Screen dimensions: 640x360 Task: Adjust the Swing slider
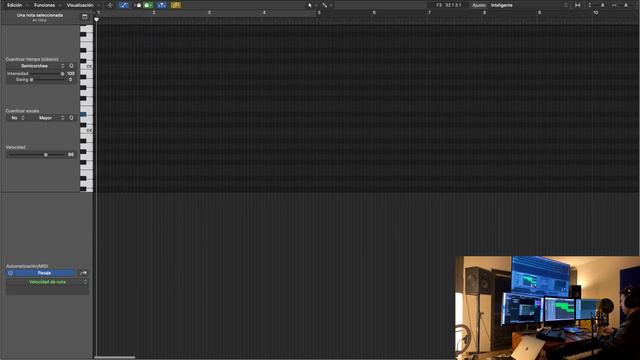47,80
